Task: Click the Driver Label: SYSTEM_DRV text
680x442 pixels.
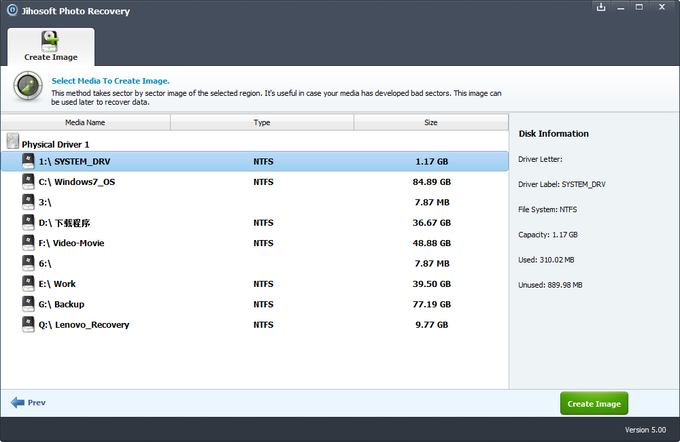Action: pos(562,184)
